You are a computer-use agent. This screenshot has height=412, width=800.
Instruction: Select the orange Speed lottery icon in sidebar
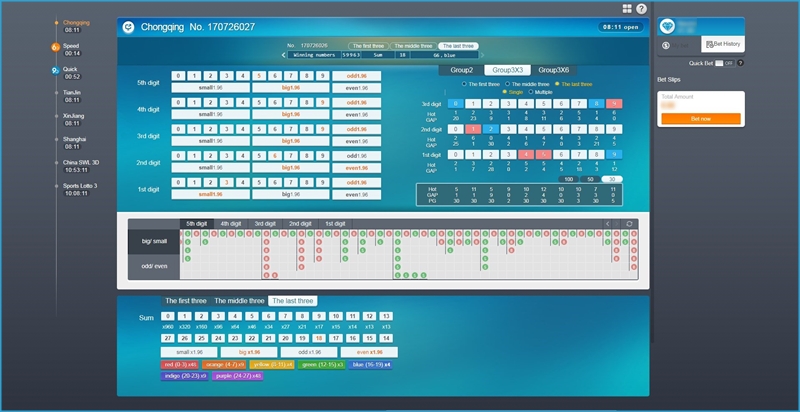click(x=55, y=46)
